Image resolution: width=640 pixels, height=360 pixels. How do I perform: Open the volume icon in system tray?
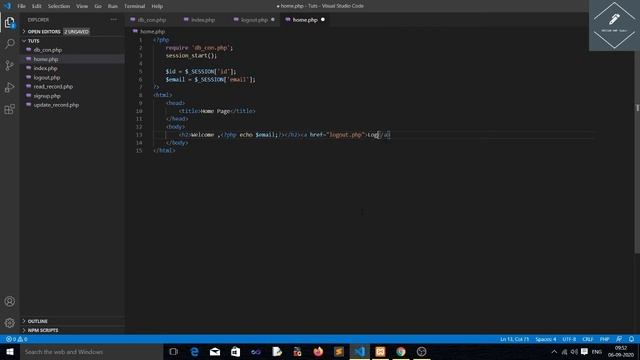(574, 351)
